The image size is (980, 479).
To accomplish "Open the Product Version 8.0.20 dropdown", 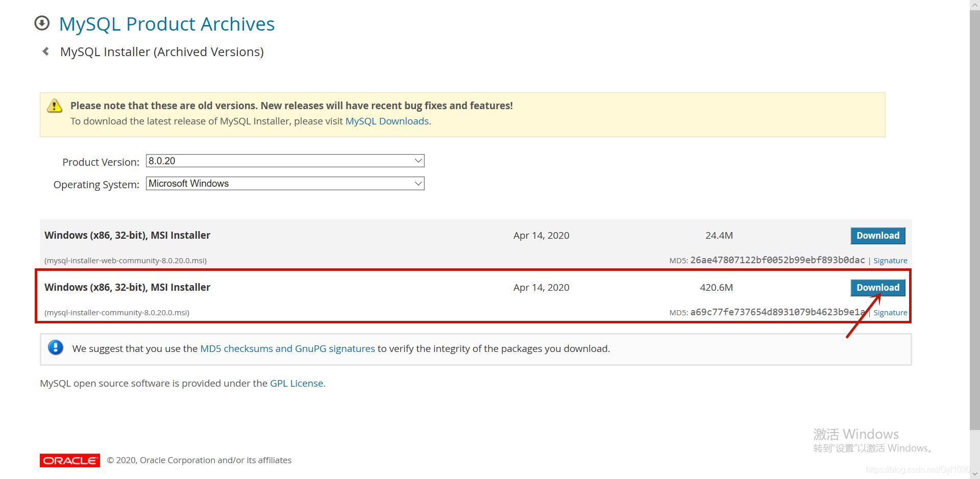I will [x=285, y=161].
